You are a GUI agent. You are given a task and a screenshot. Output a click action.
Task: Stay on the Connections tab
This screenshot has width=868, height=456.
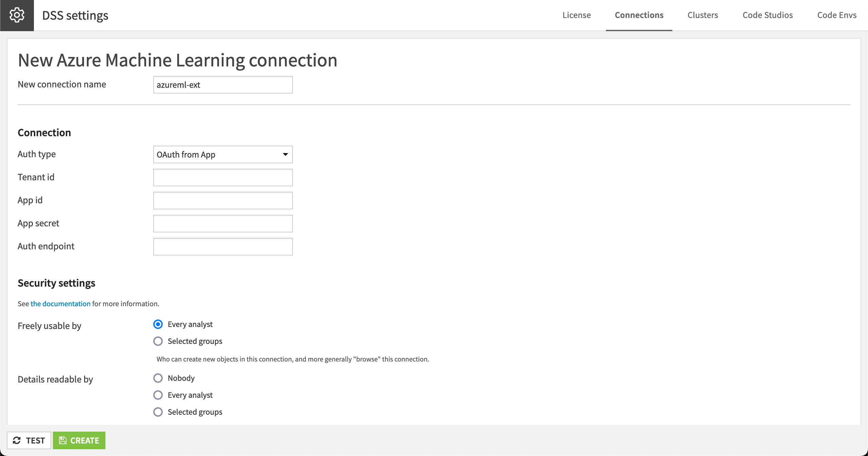[639, 15]
